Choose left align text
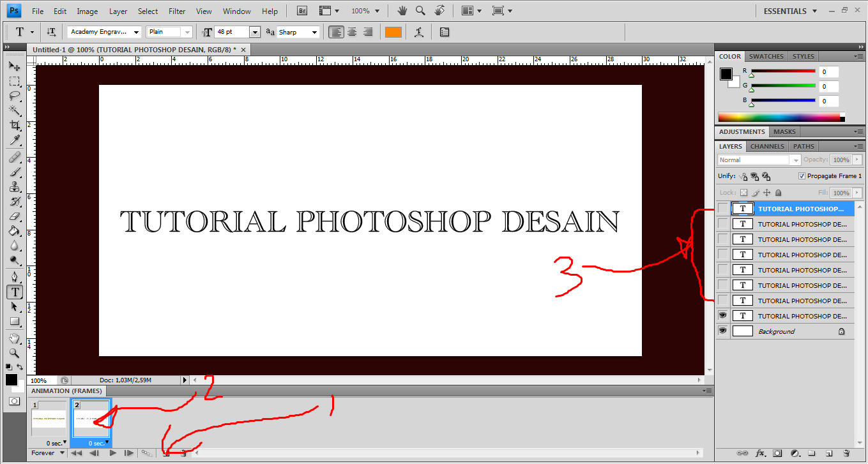Viewport: 868px width, 464px height. 336,32
